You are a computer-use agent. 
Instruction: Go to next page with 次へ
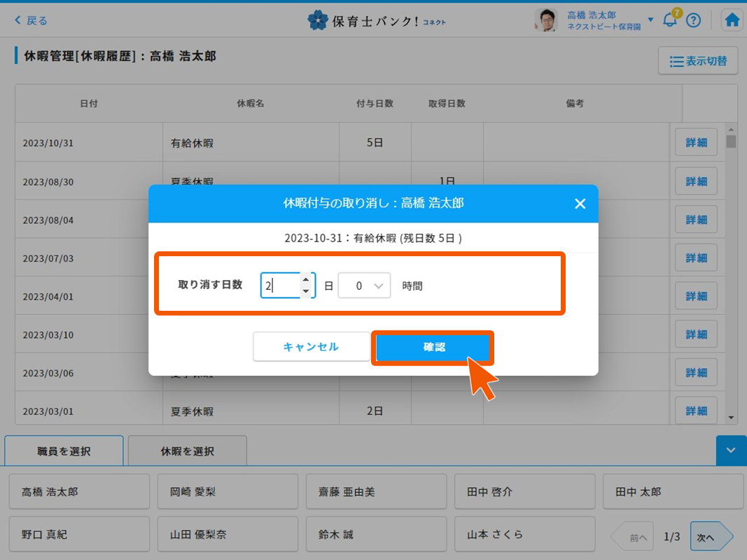[709, 537]
